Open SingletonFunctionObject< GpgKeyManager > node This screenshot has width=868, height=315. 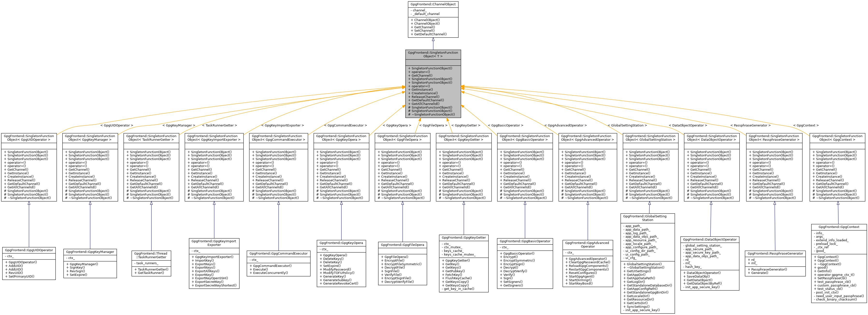90,167
